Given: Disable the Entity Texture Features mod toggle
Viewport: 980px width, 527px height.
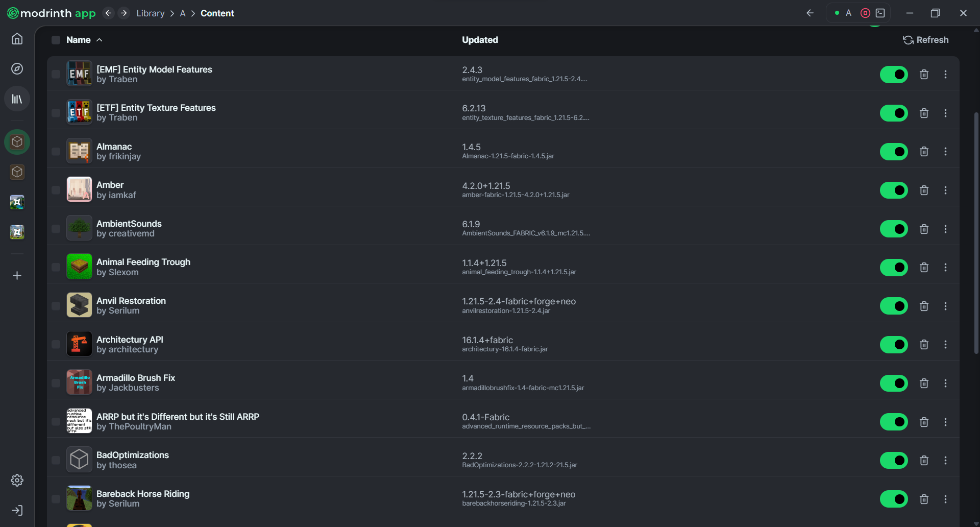Looking at the screenshot, I should pos(894,113).
